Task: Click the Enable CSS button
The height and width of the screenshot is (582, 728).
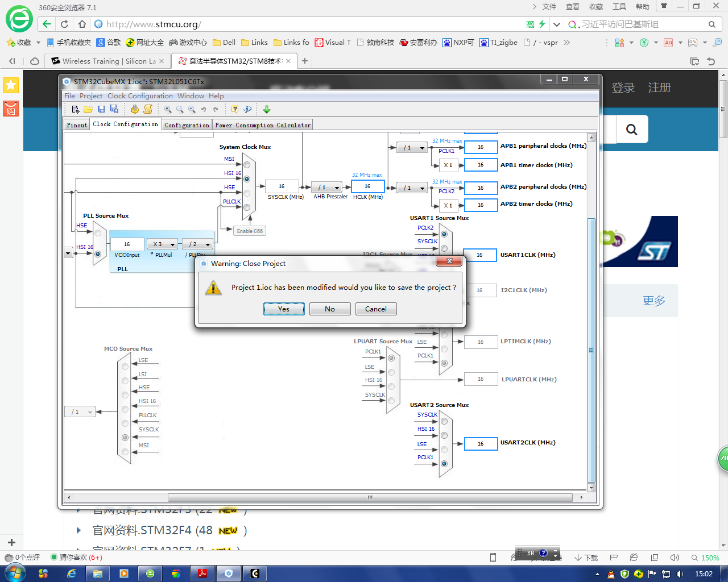Action: coord(250,231)
